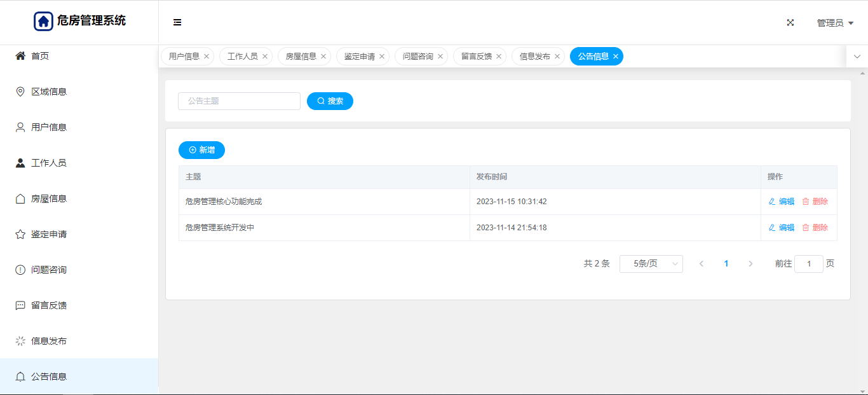
Task: Click the house logo icon beside 危房管理系统
Action: point(43,21)
